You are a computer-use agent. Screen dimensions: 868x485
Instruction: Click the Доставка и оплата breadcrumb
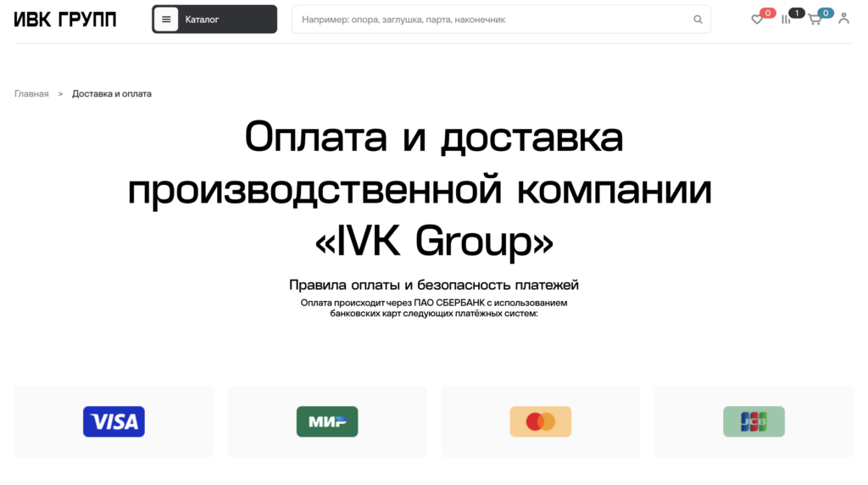(x=112, y=93)
